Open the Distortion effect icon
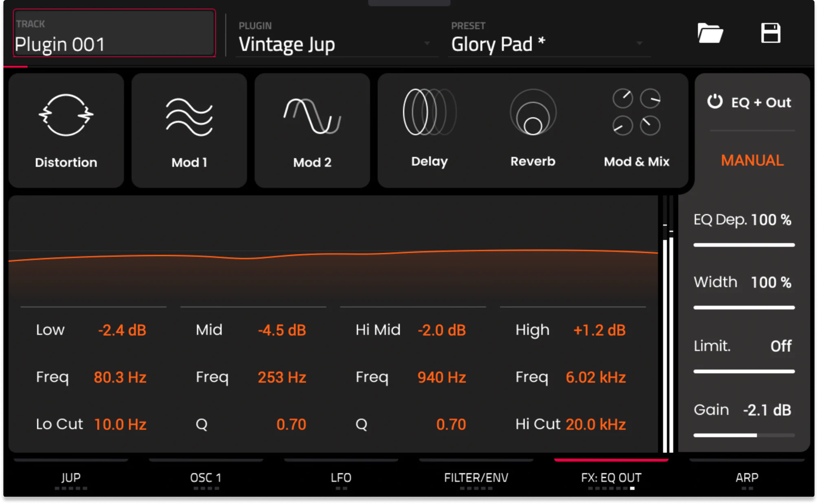The height and width of the screenshot is (504, 818). (x=66, y=116)
